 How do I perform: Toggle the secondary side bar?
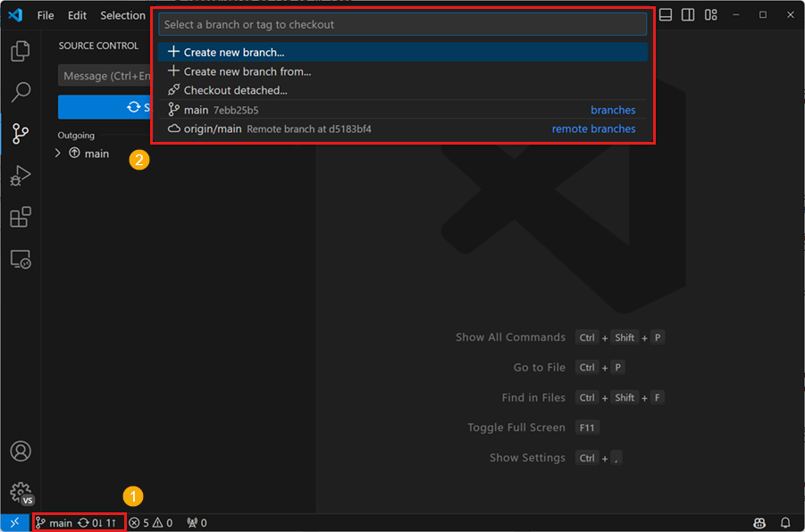tap(688, 14)
